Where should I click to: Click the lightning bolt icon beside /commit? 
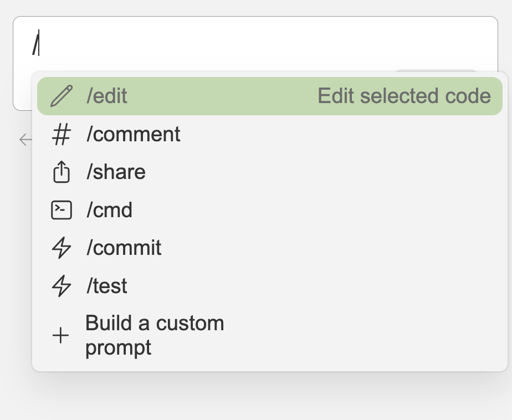coord(61,248)
